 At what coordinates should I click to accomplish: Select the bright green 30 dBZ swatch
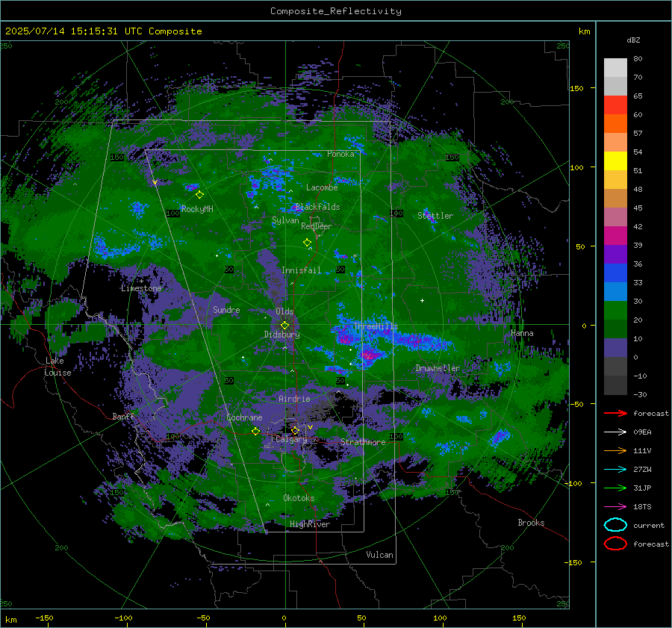(x=615, y=311)
